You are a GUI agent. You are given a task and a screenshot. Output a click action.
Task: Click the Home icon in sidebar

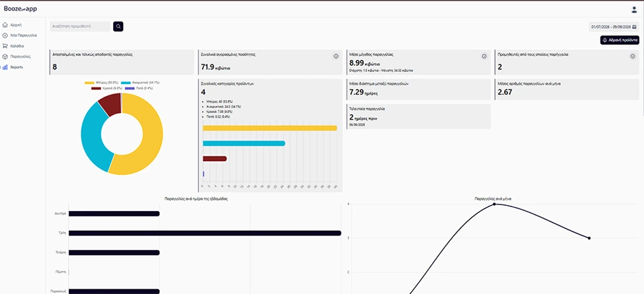pyautogui.click(x=5, y=25)
